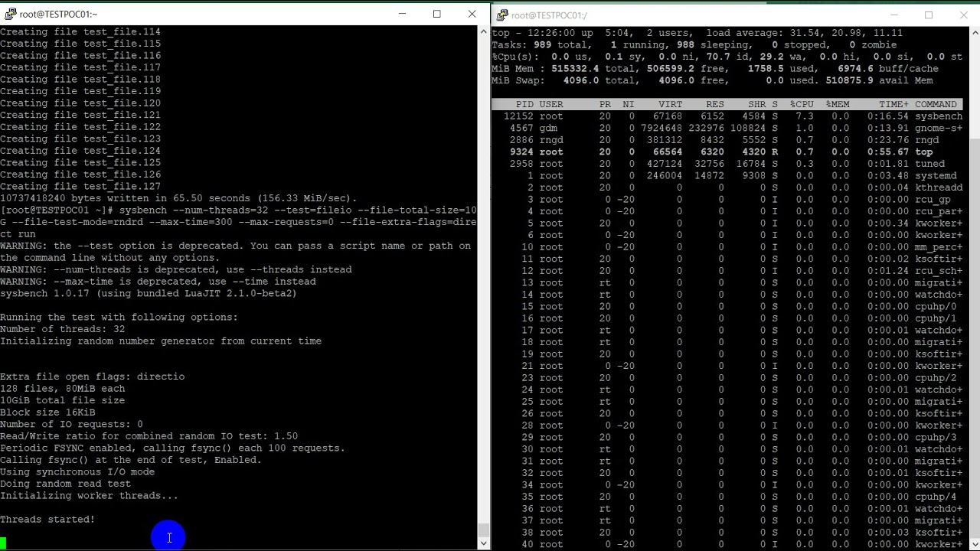
Task: Click the MiB Swap summary line
Action: [712, 80]
